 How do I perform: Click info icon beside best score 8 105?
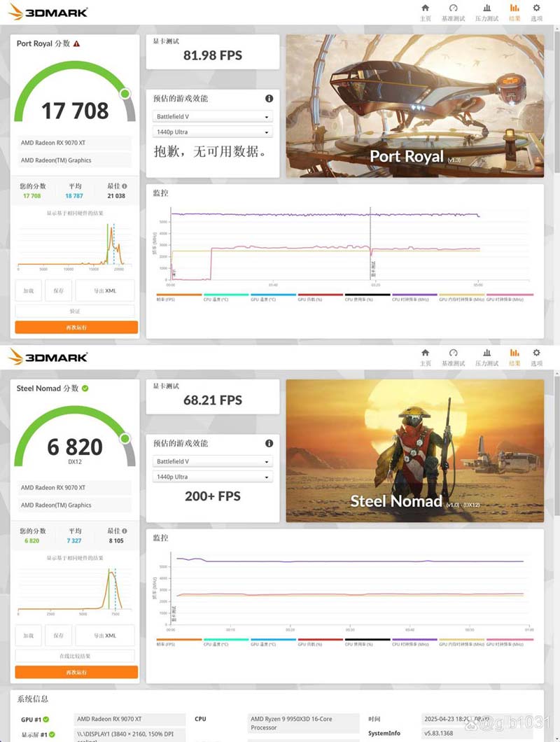click(x=125, y=531)
